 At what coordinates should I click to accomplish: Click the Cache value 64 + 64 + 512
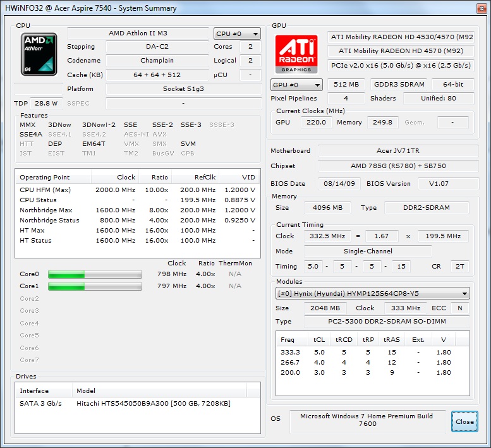click(x=157, y=75)
